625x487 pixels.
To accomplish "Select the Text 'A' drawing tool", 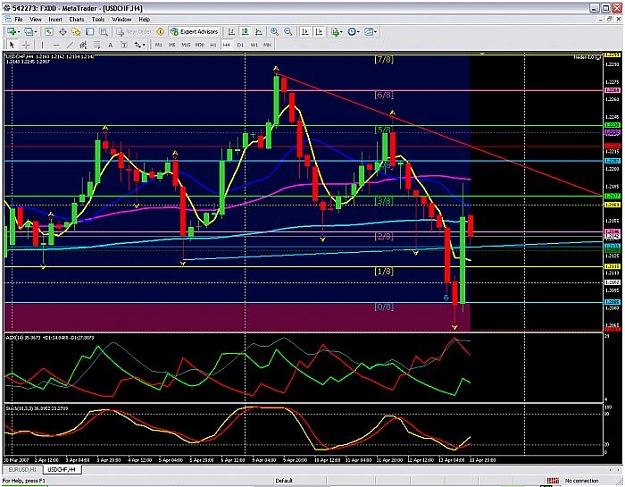I will 110,45.
